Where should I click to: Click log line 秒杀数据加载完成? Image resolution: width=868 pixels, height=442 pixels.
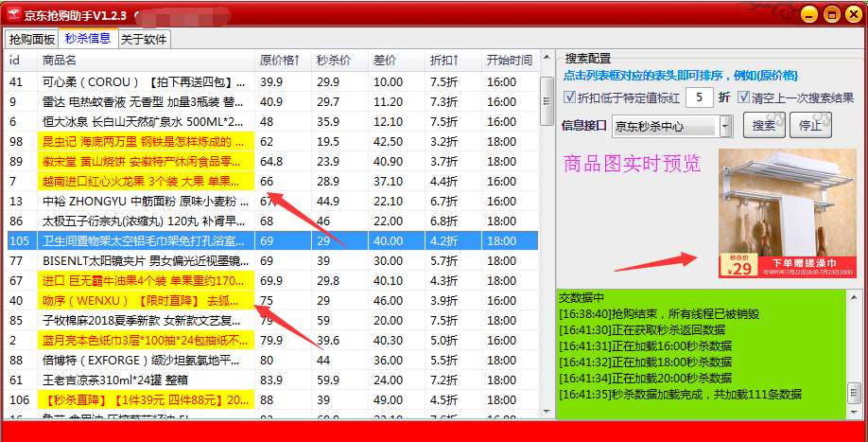click(x=681, y=395)
